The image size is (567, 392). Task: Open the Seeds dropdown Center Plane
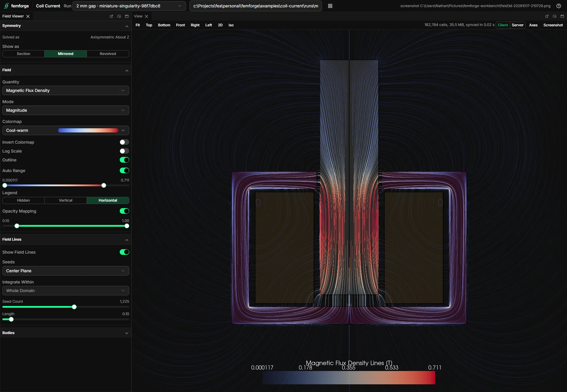pyautogui.click(x=66, y=271)
